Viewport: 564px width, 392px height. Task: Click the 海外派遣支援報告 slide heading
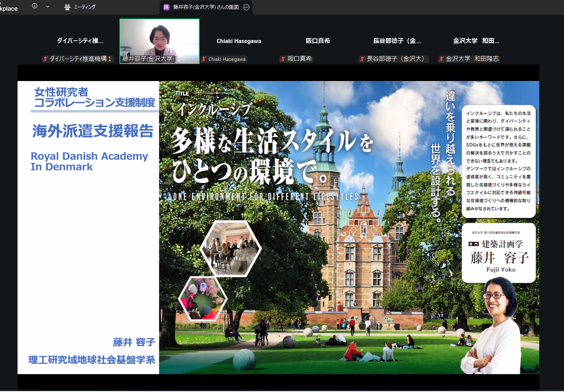tap(93, 131)
